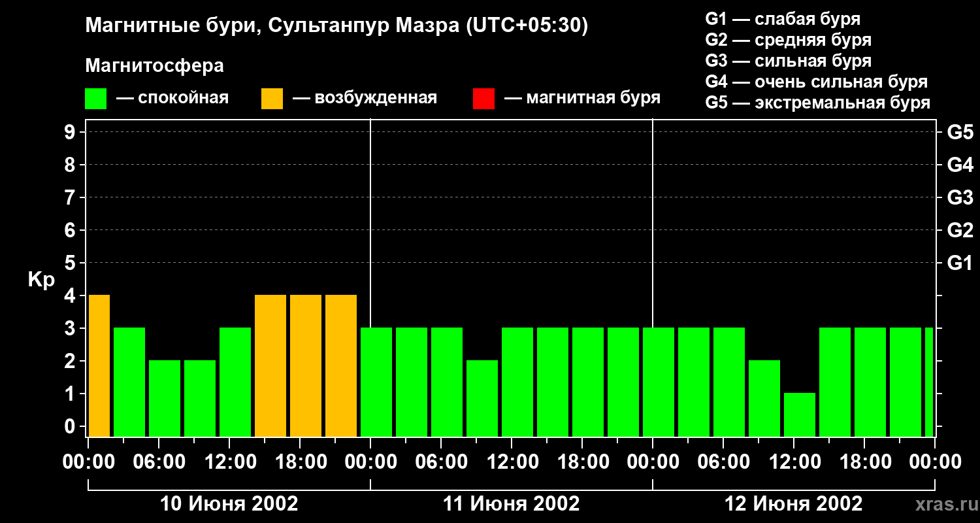Select the Kp 2 bar on 12 June
Viewport: 980px width, 523px height.
[764, 398]
